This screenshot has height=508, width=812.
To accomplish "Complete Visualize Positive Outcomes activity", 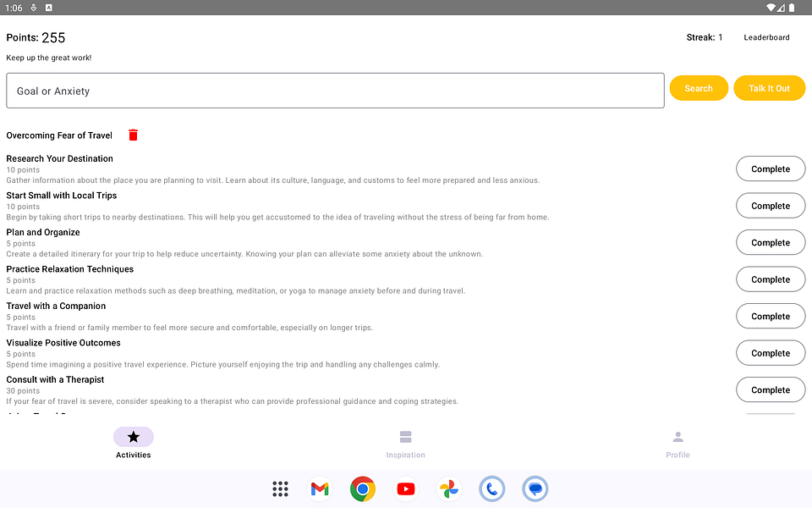I will 771,353.
